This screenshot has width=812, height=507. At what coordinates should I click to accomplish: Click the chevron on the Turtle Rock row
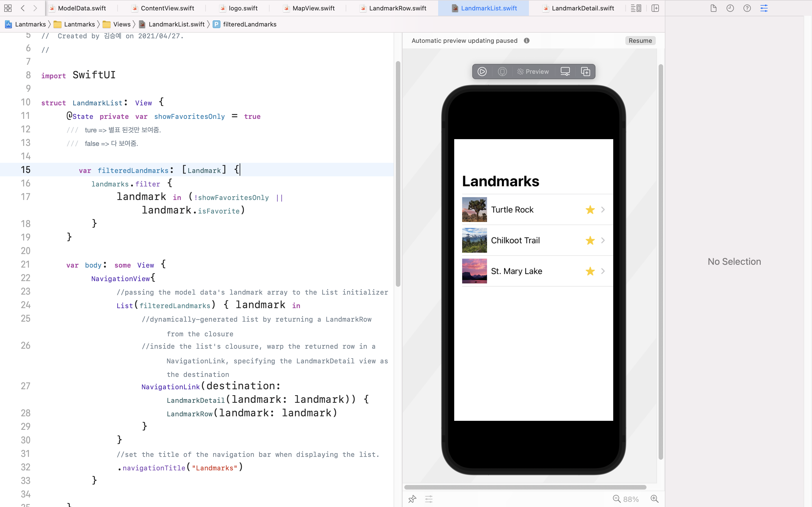click(603, 210)
